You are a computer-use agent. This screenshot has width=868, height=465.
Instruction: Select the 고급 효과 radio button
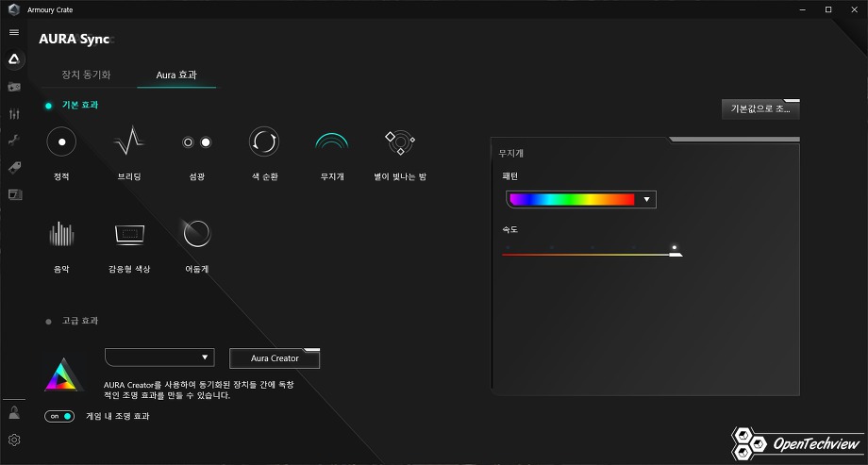click(49, 322)
